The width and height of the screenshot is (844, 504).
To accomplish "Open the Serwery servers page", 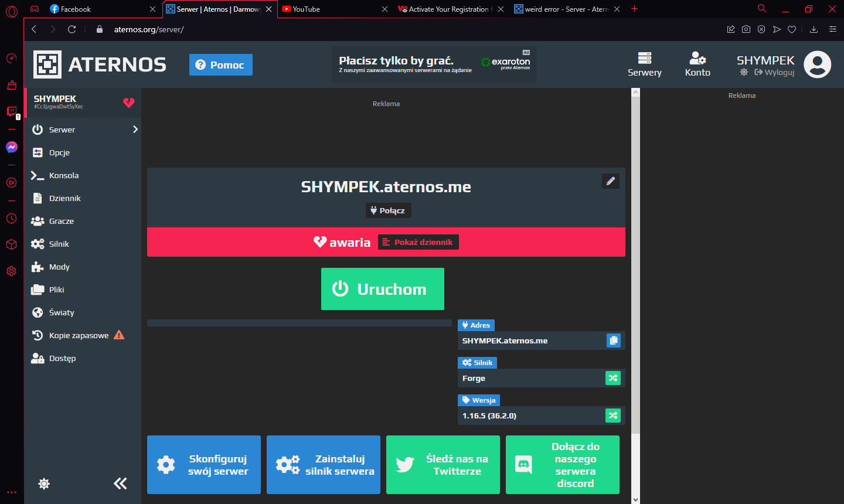I will point(645,64).
